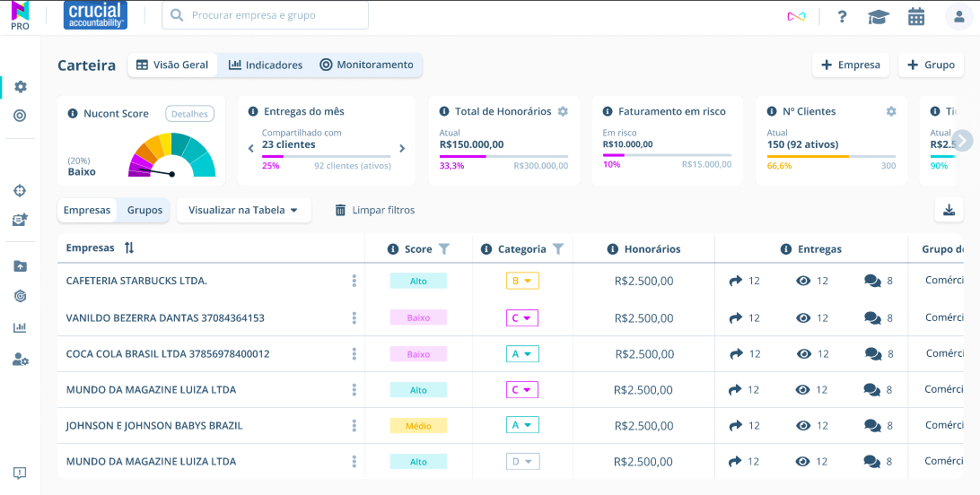
Task: Click the eye views icon in COCA COLA row
Action: point(804,354)
